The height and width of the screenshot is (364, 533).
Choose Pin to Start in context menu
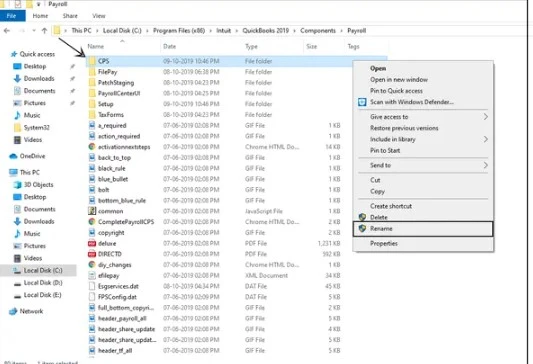coord(385,151)
